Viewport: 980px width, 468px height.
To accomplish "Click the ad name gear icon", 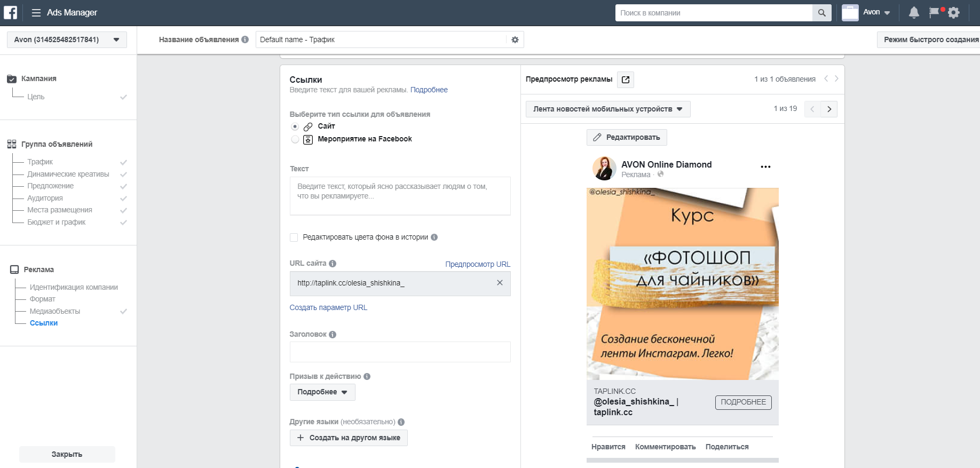I will tap(515, 39).
